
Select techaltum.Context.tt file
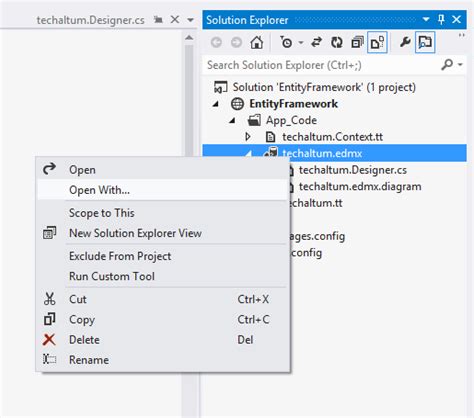332,137
